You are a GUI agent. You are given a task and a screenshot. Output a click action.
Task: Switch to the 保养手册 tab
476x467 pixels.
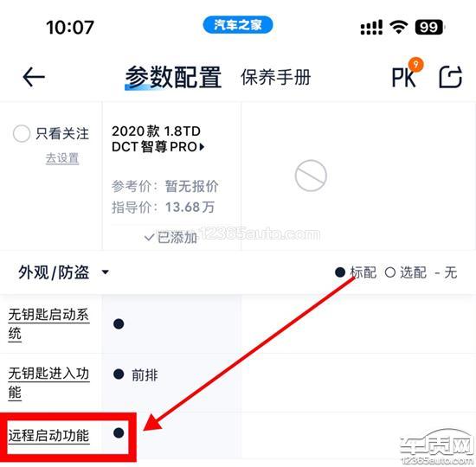tap(276, 77)
